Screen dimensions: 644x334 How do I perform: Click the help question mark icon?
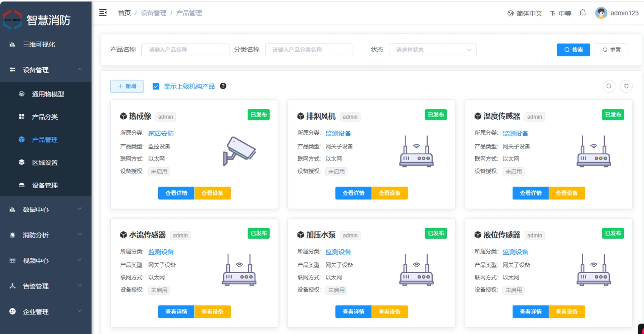coord(223,86)
